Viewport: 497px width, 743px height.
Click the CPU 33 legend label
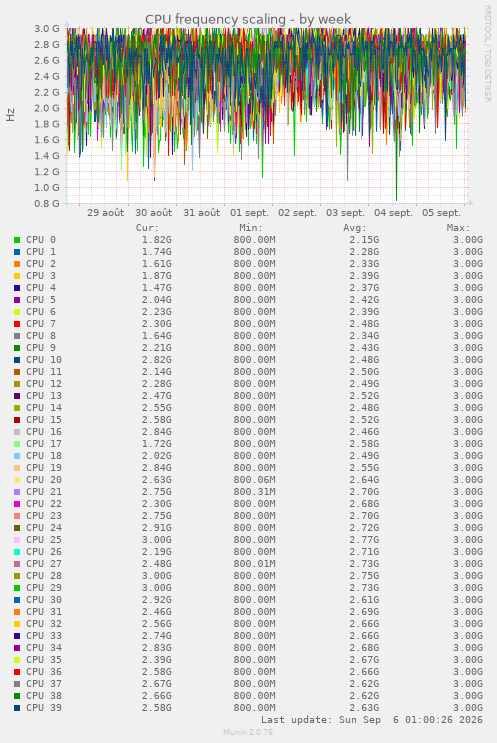click(x=44, y=635)
